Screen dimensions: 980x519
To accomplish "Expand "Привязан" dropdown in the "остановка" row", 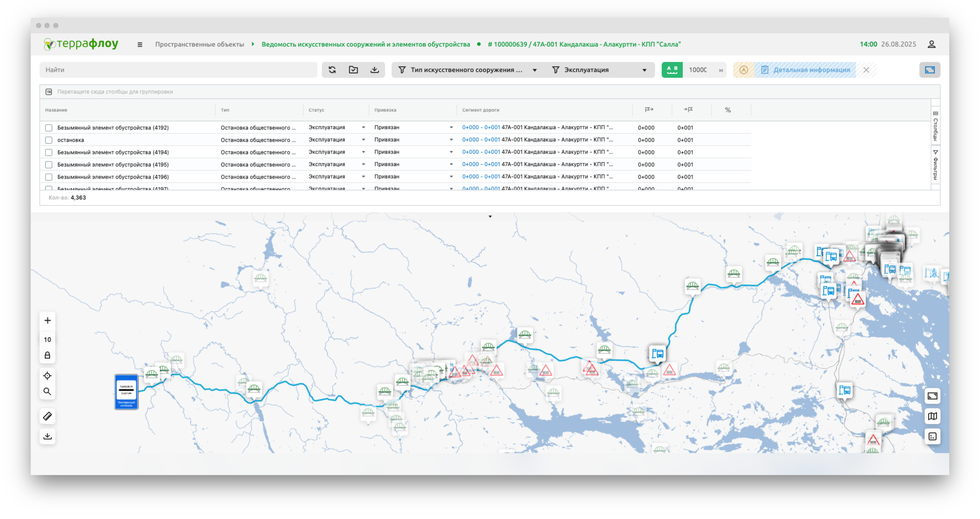I will click(451, 140).
